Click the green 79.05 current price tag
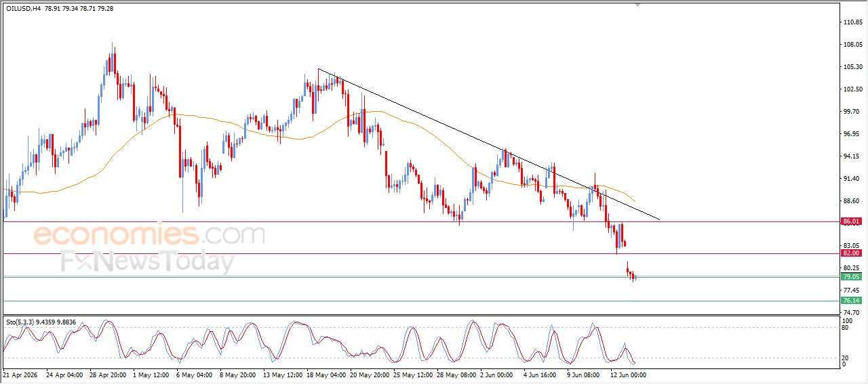The image size is (868, 384). click(851, 277)
